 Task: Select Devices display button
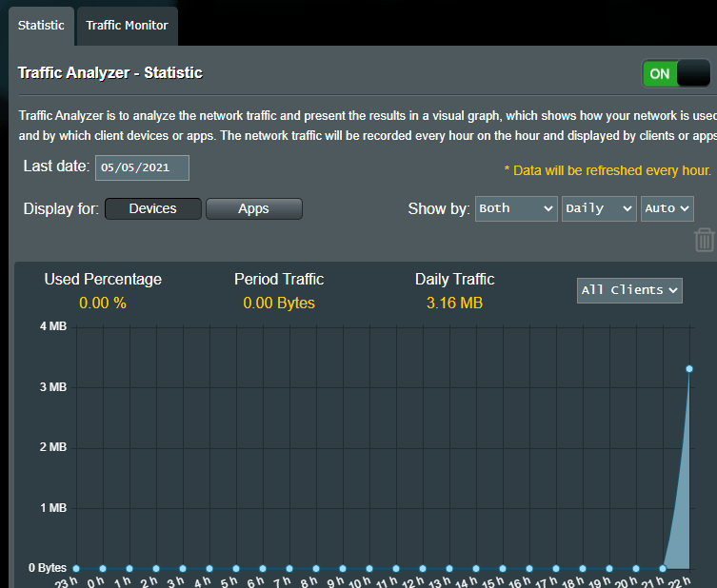tap(152, 208)
